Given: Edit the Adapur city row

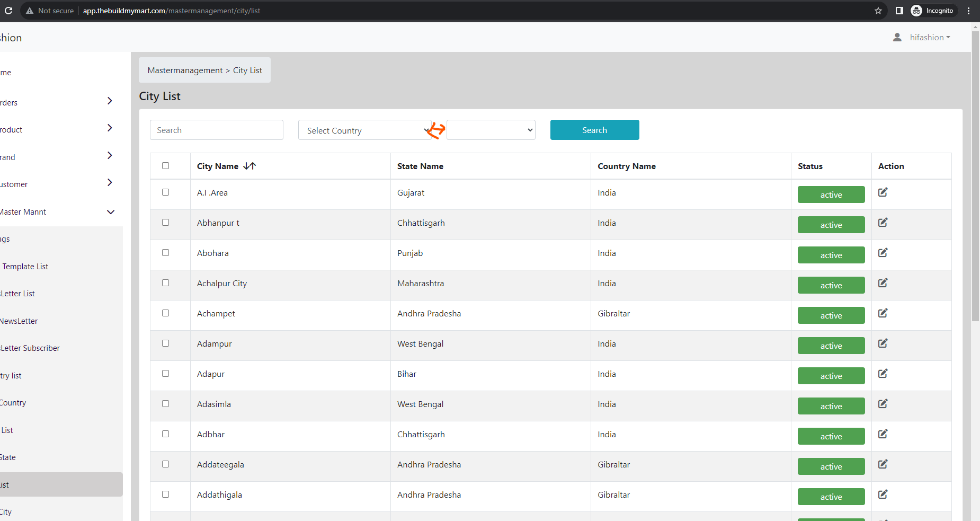Looking at the screenshot, I should pos(883,374).
